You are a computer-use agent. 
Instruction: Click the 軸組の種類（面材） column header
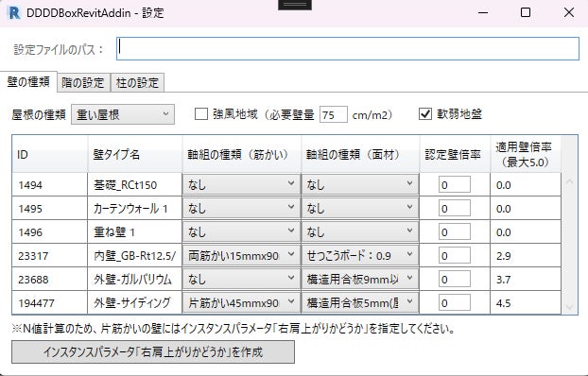point(360,154)
